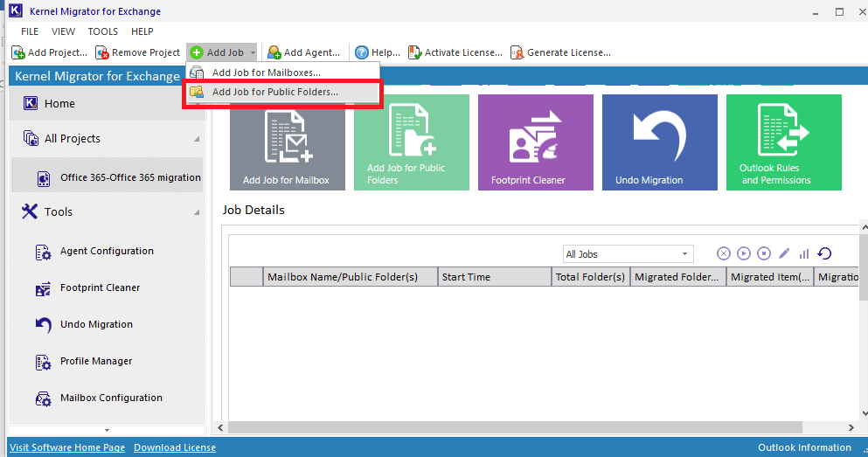Open the TOOLS menu
868x457 pixels.
pyautogui.click(x=103, y=31)
